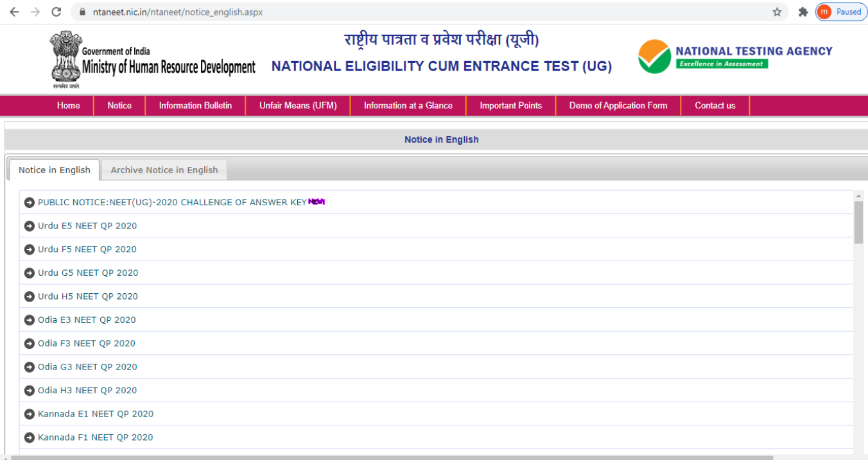Click arrow icon beside Kannada E1 notice
Viewport: 868px width, 460px height.
(x=29, y=414)
